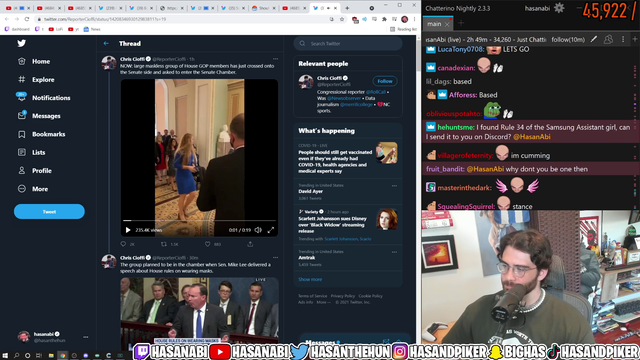Add a new split in Chatterino

click(635, 39)
